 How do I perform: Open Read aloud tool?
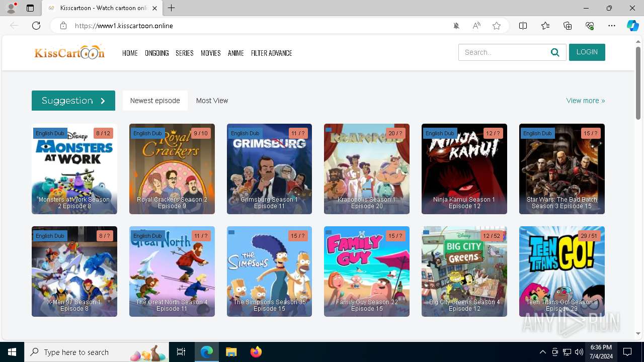476,26
